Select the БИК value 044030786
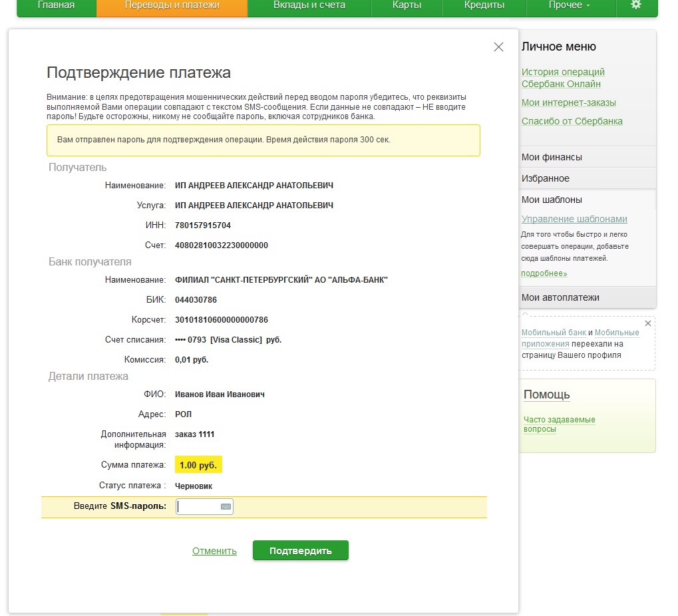 pyautogui.click(x=196, y=299)
